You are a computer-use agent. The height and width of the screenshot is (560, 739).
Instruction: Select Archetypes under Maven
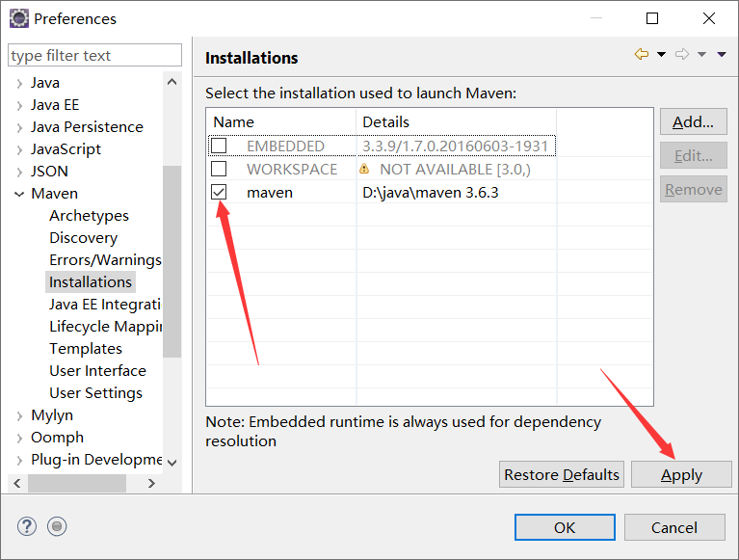(89, 215)
